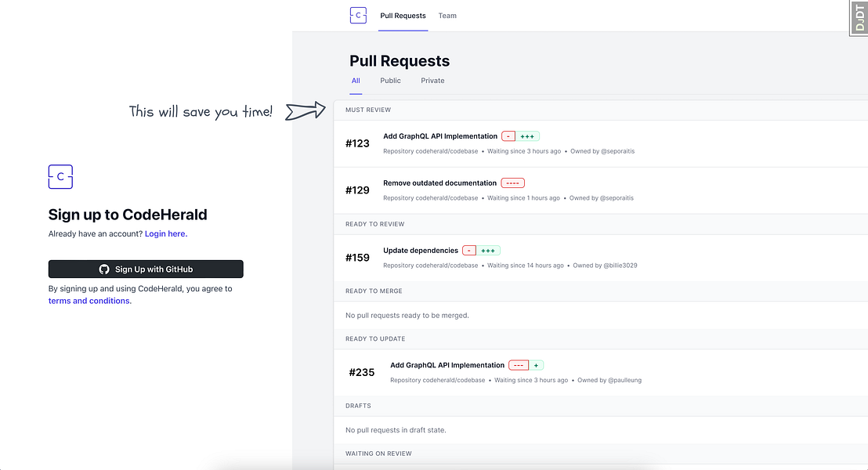Click the green additions badge on PR #123
This screenshot has height=470, width=868.
528,136
